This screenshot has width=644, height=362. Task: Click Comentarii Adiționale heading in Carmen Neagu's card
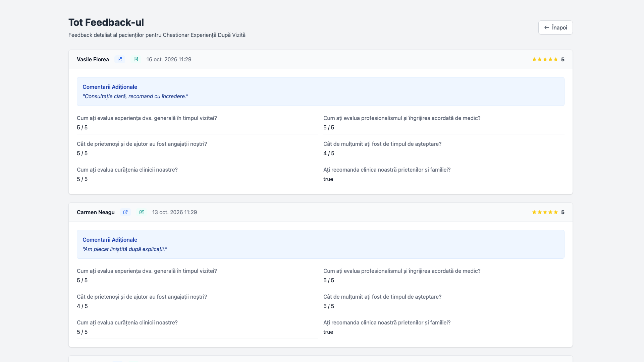point(110,240)
